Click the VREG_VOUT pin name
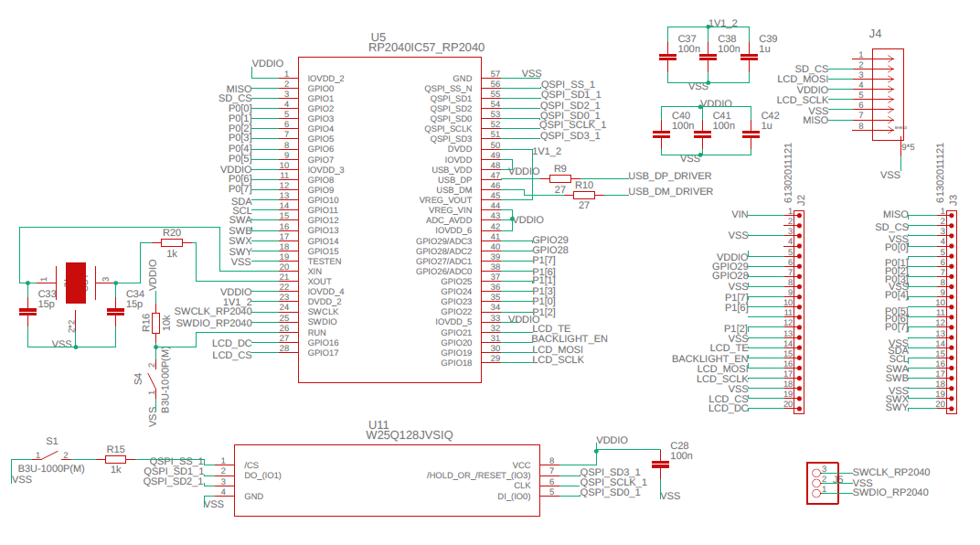This screenshot has width=980, height=545. 445,200
